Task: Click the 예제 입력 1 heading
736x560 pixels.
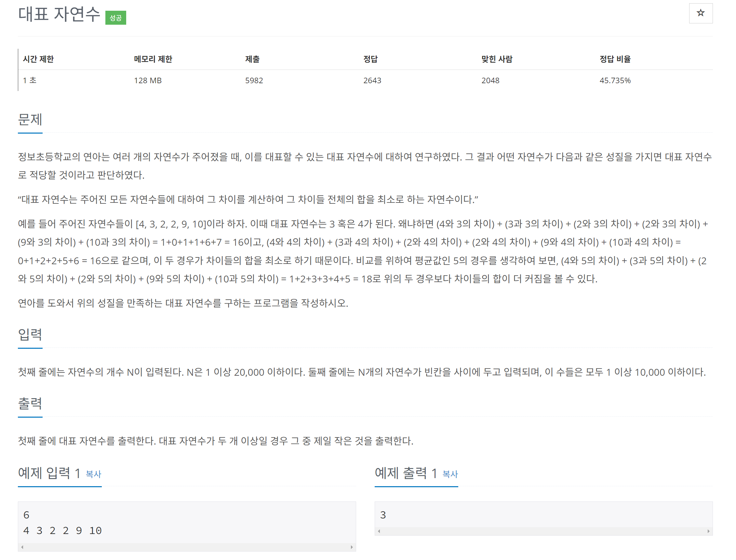Action: click(49, 473)
